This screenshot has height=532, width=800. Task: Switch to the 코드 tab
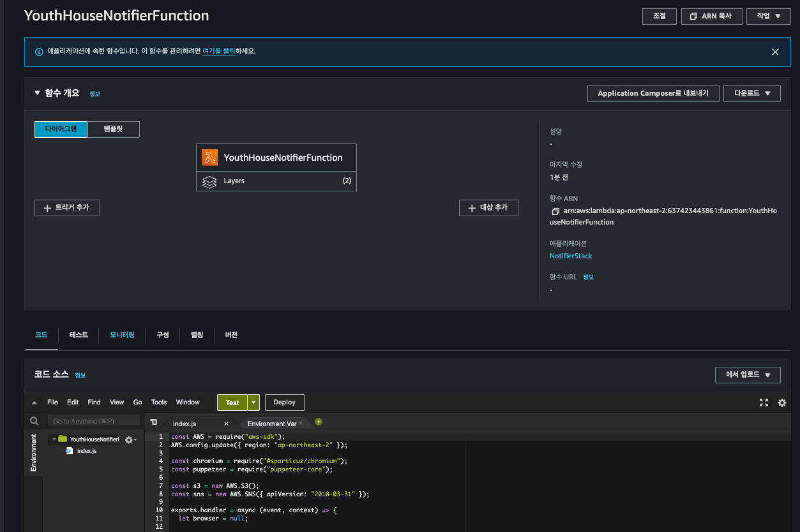coord(42,335)
